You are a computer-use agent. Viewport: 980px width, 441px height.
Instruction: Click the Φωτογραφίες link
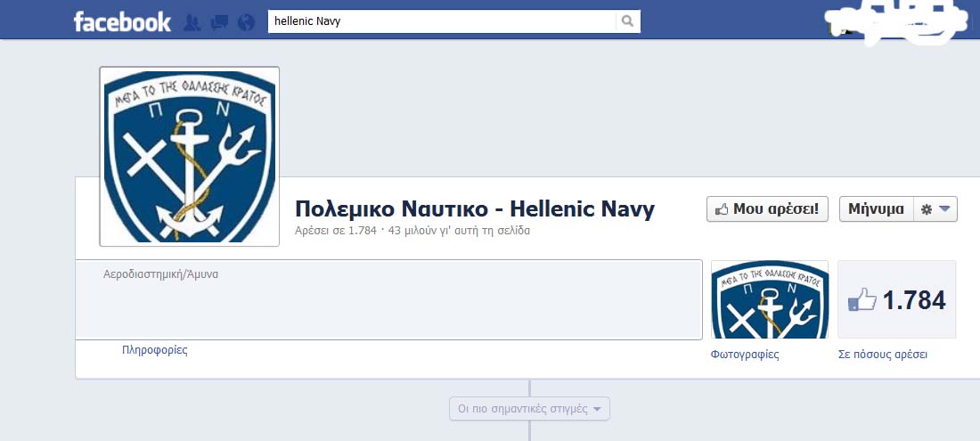(745, 355)
